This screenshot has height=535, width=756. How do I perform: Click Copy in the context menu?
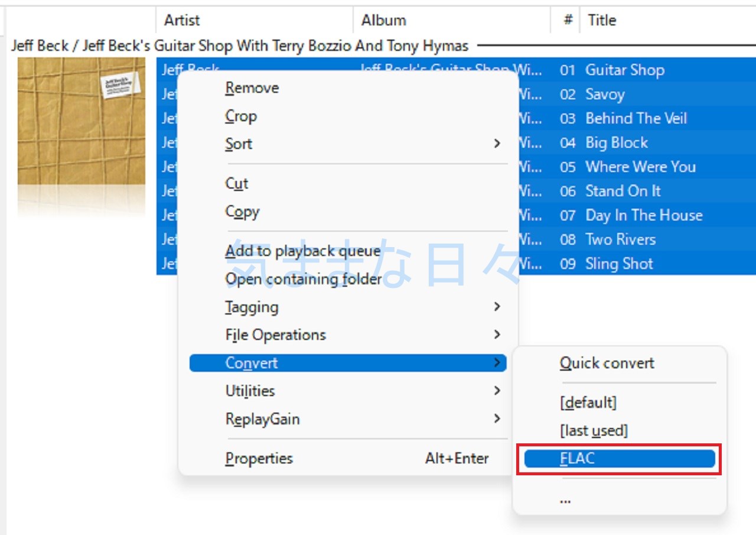(348, 212)
